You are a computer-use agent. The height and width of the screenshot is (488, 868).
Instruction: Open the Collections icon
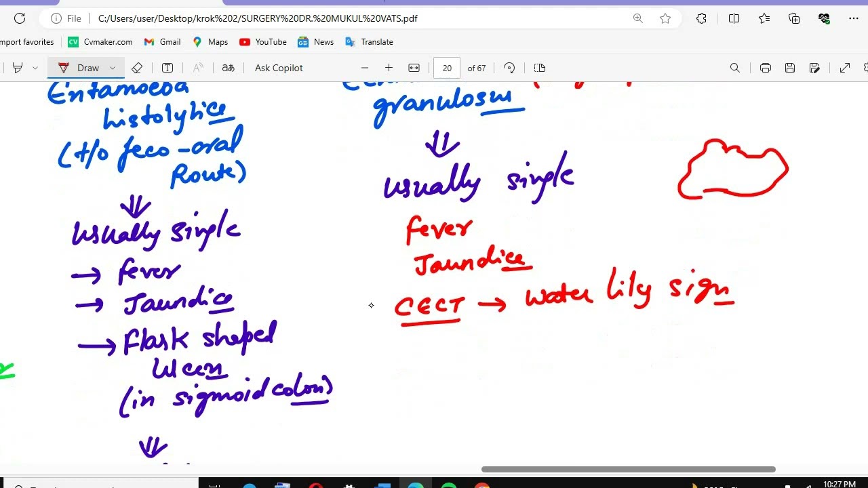point(794,18)
